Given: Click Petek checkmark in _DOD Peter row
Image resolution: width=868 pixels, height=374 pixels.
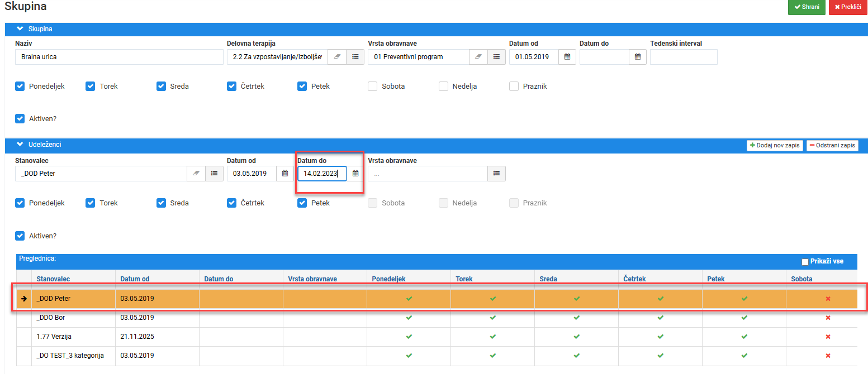Looking at the screenshot, I should [744, 299].
